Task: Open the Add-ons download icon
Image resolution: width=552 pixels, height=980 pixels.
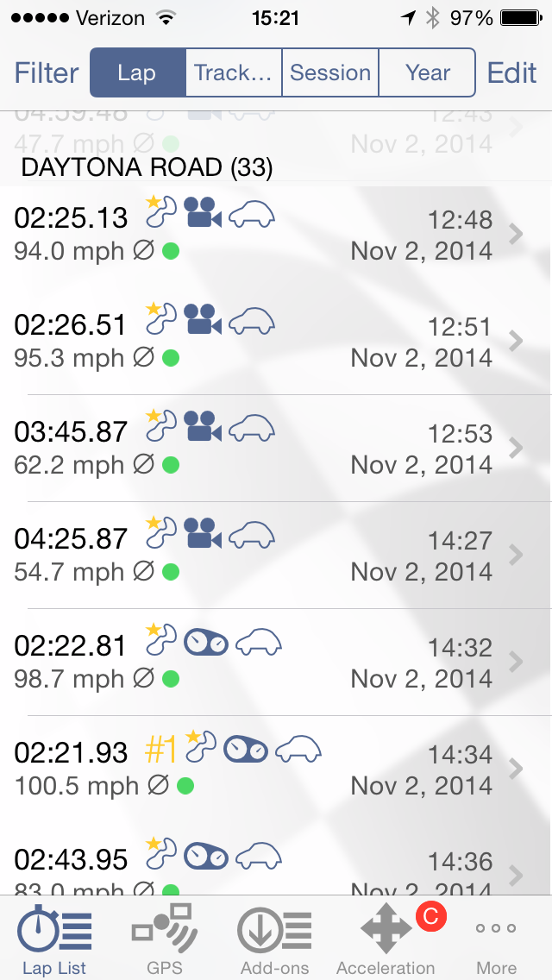Action: coord(274,930)
